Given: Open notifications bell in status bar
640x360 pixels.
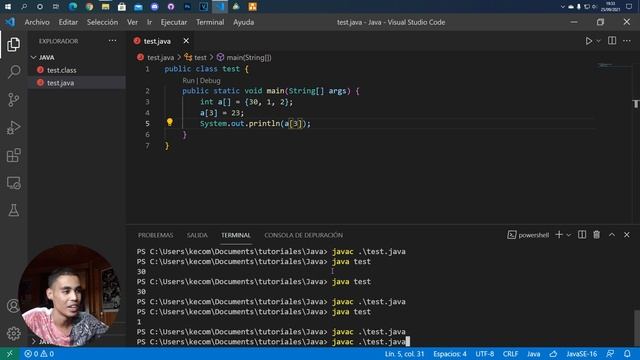Looking at the screenshot, I should tap(627, 354).
